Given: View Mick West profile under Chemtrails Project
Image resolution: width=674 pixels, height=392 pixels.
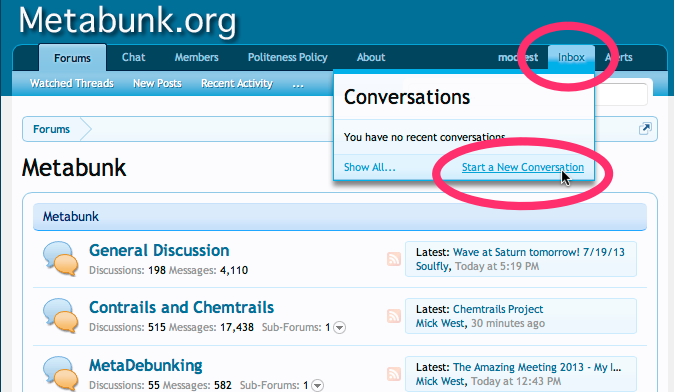Looking at the screenshot, I should point(440,323).
